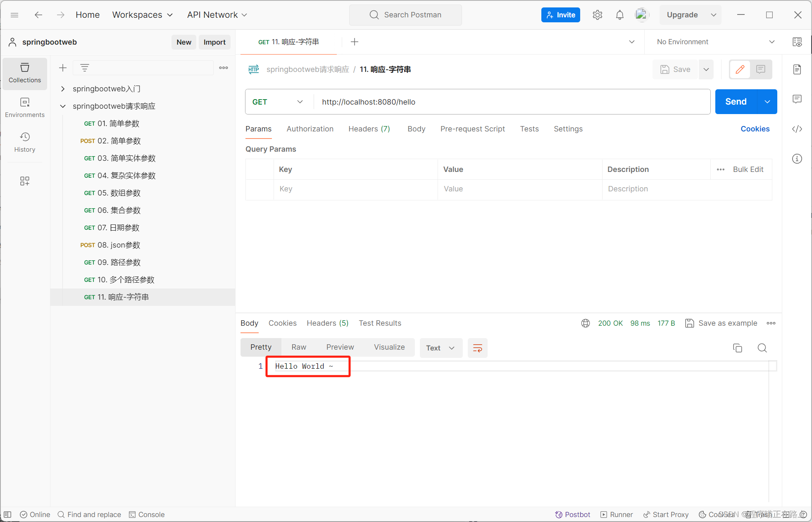Open the code snippet icon
The width and height of the screenshot is (812, 522).
[797, 129]
